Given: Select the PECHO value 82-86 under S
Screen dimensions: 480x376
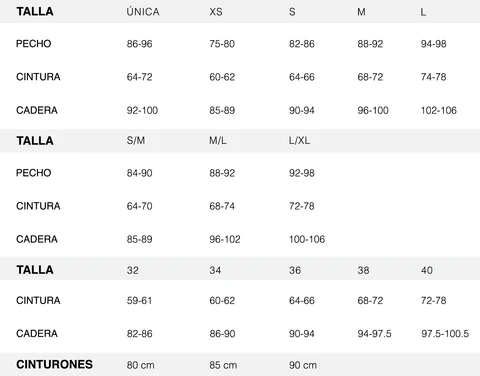Looking at the screenshot, I should (x=302, y=44).
